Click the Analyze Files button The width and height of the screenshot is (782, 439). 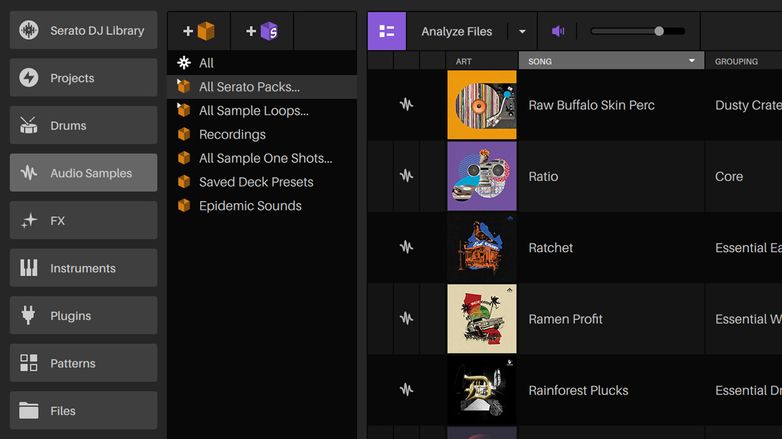point(456,31)
